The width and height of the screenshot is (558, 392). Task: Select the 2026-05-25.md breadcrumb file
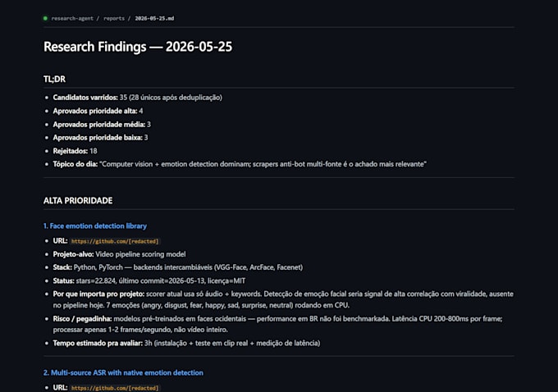click(x=154, y=19)
